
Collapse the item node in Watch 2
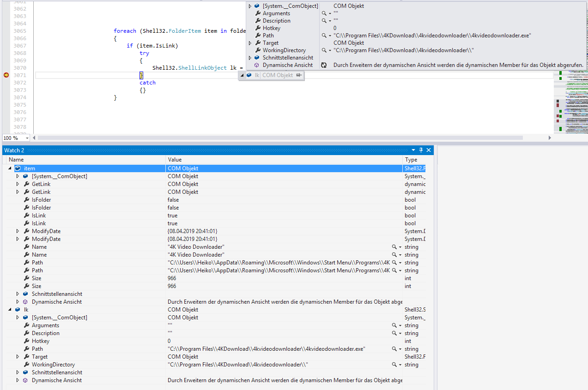[x=10, y=168]
